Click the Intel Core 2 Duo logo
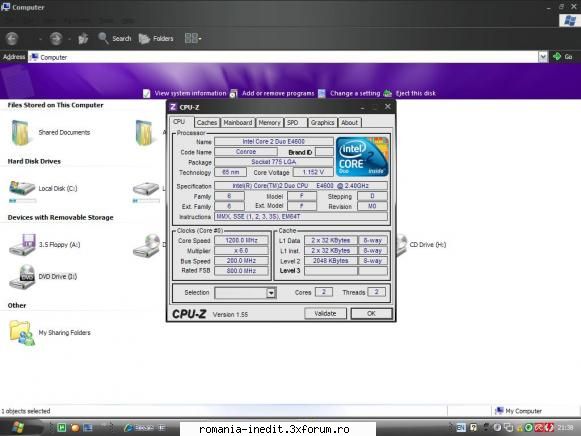This screenshot has height=436, width=581. click(x=362, y=156)
